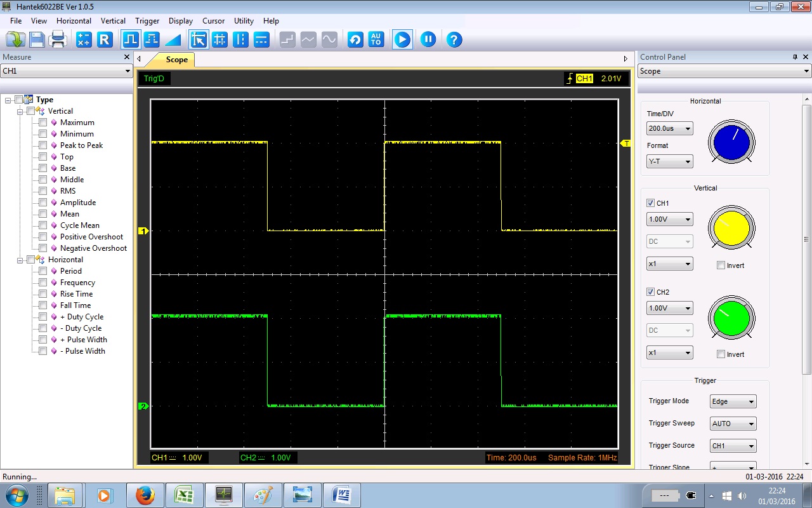
Task: Uncheck the CH2 channel enable checkbox
Action: pos(650,292)
